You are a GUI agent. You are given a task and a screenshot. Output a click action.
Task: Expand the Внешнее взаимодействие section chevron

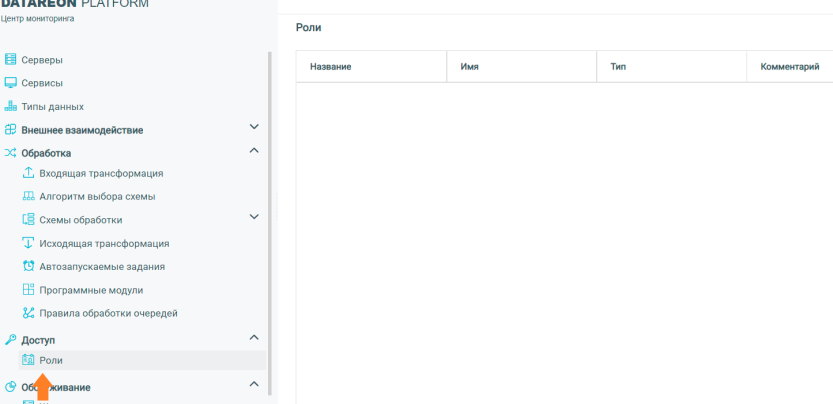(254, 127)
